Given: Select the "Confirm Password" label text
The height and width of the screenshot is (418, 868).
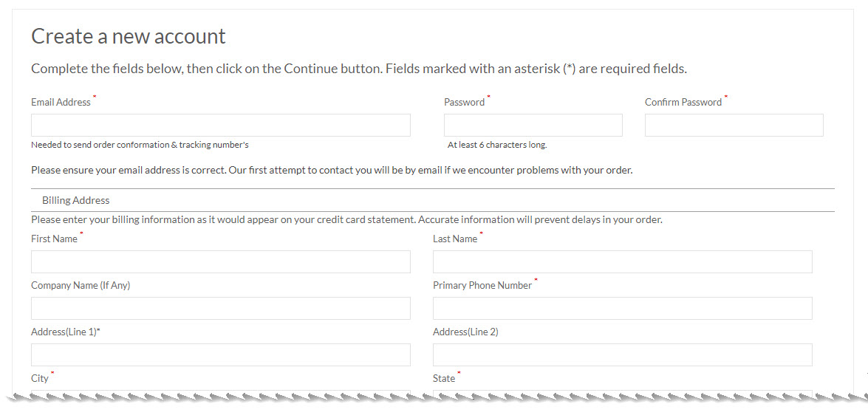Looking at the screenshot, I should 683,103.
